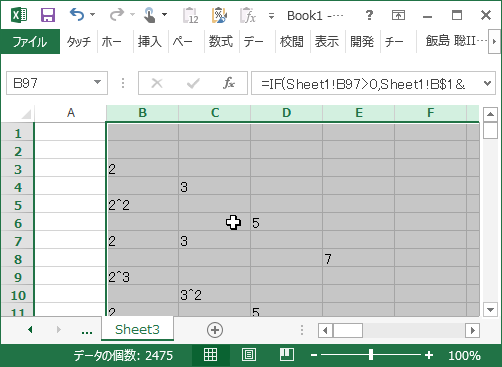Screen dimensions: 502x367
Task: Add a new sheet with plus button
Action: click(215, 330)
